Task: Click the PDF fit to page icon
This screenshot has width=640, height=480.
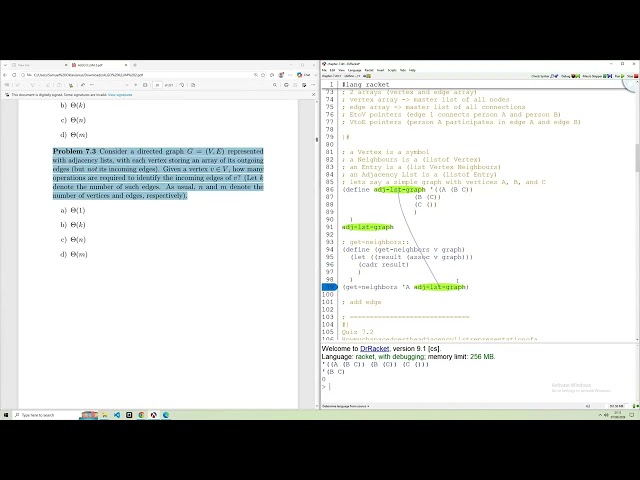Action: click(x=145, y=85)
